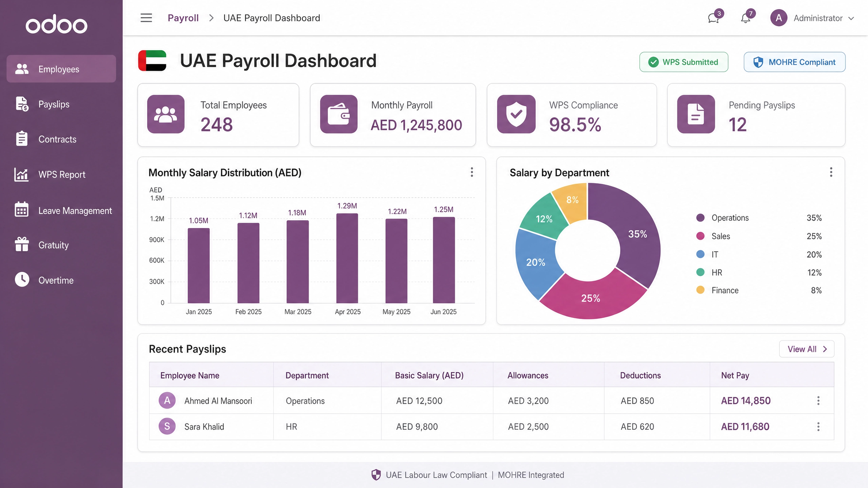Click the 25% Sales donut segment
Screen dimensions: 868x488
click(x=591, y=298)
